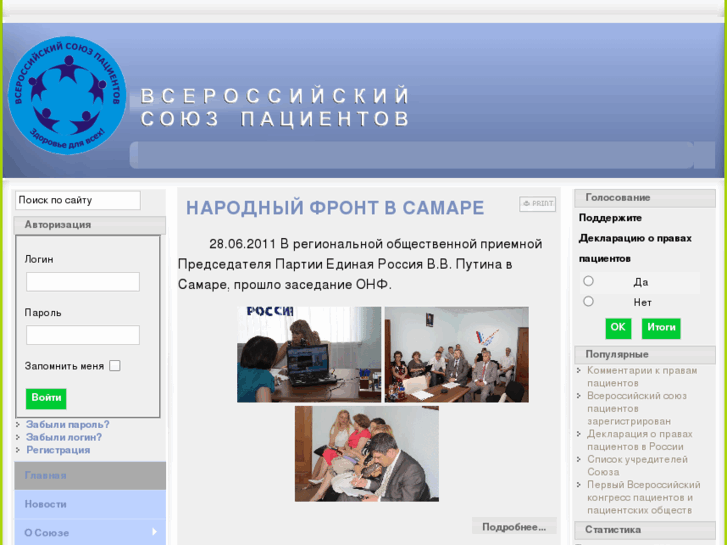727x545 pixels.
Task: Open the meeting room photo with seated group
Action: (x=457, y=354)
